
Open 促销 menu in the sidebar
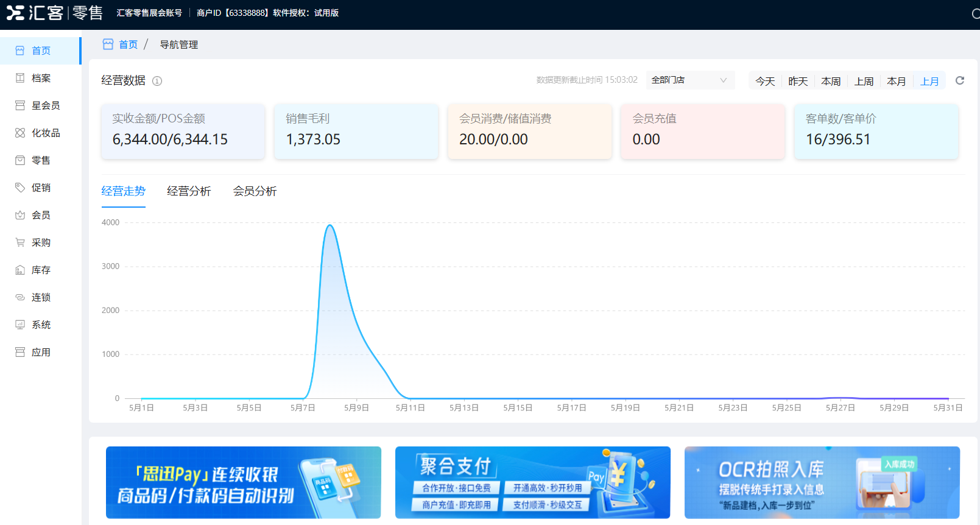click(40, 188)
